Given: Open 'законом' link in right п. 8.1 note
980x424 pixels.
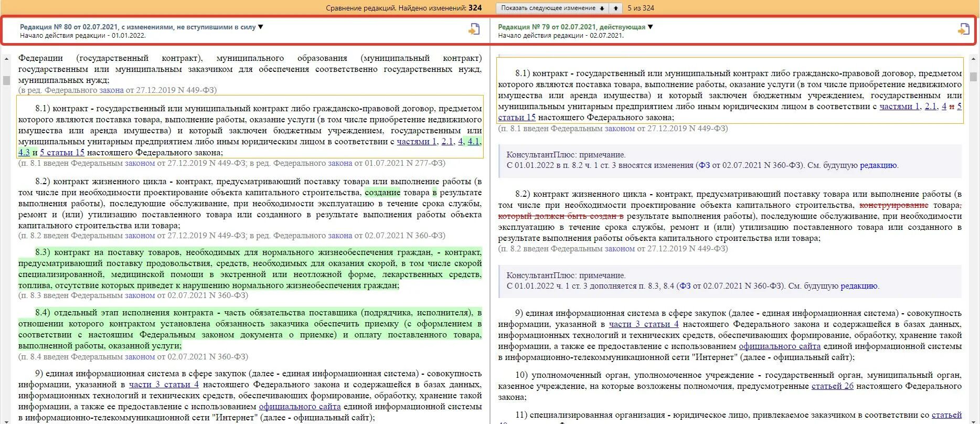Looking at the screenshot, I should pos(620,128).
